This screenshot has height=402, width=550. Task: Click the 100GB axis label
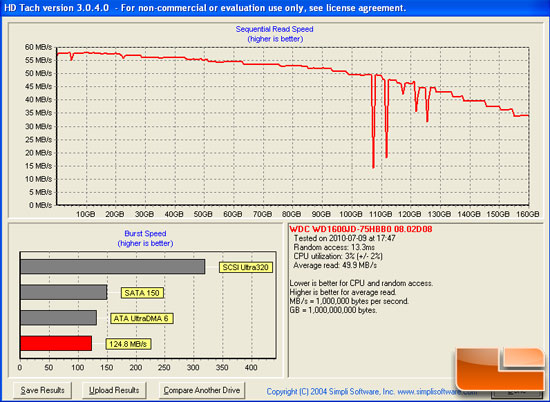pyautogui.click(x=351, y=214)
